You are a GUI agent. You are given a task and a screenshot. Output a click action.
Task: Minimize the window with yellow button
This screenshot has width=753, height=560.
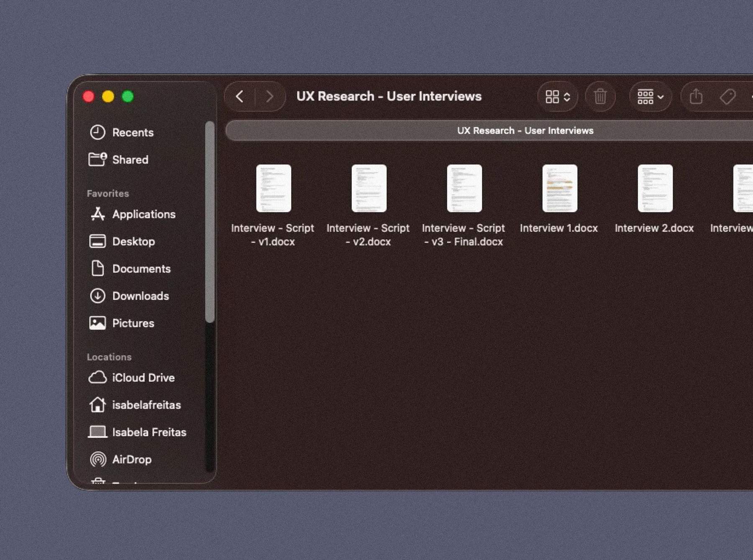[108, 97]
